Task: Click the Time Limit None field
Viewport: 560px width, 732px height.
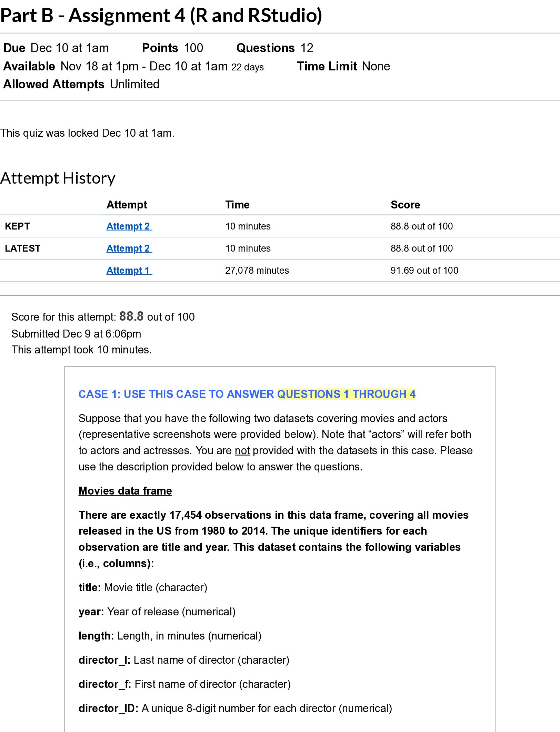Action: [x=343, y=66]
